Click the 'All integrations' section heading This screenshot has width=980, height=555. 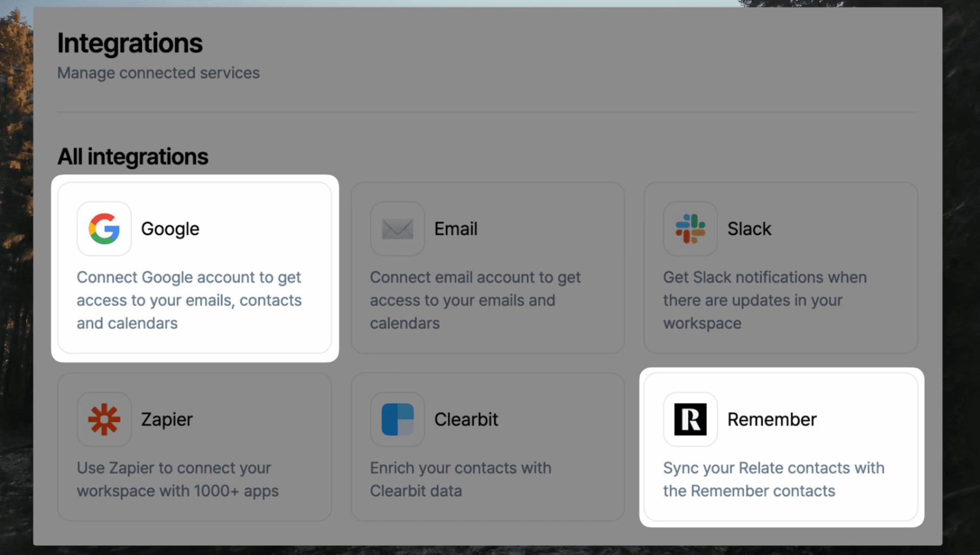pos(133,157)
